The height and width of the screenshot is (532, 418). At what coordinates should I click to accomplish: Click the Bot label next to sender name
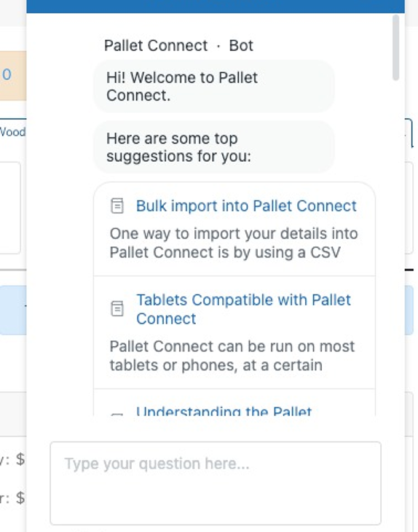[241, 45]
